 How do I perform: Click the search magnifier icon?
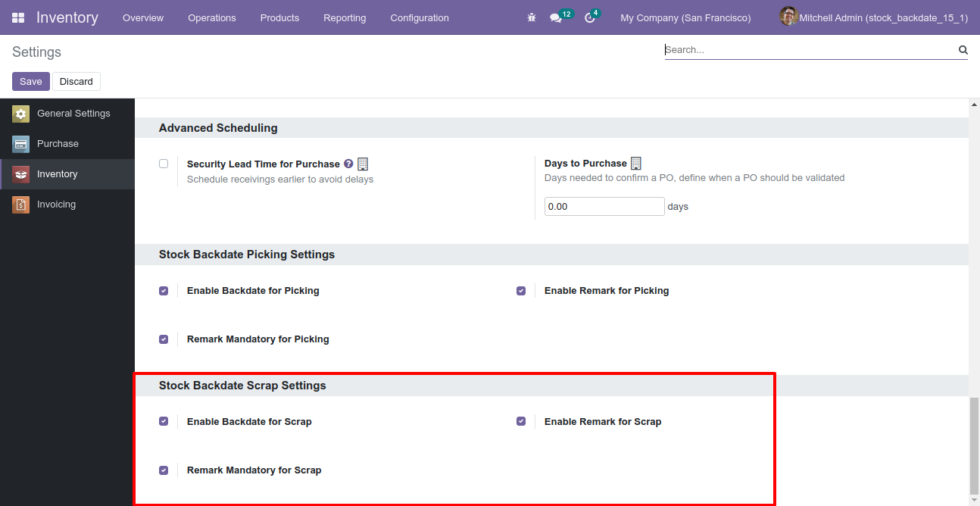(x=963, y=50)
